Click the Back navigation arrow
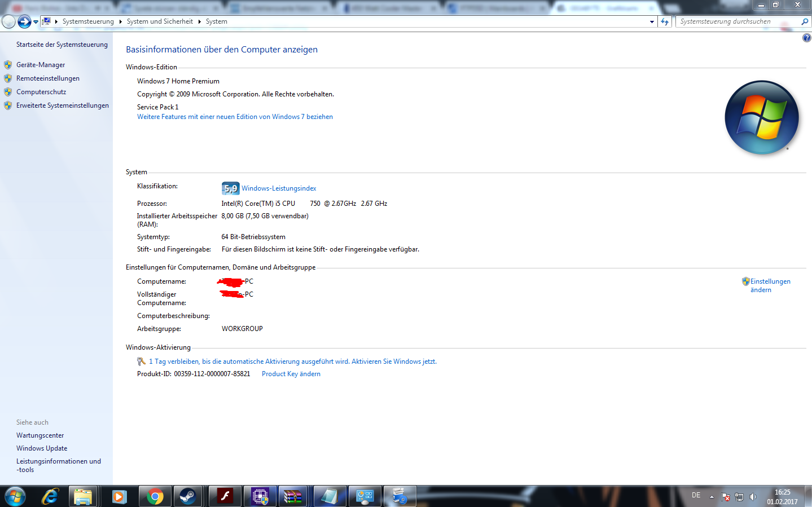Image resolution: width=812 pixels, height=507 pixels. [8, 21]
